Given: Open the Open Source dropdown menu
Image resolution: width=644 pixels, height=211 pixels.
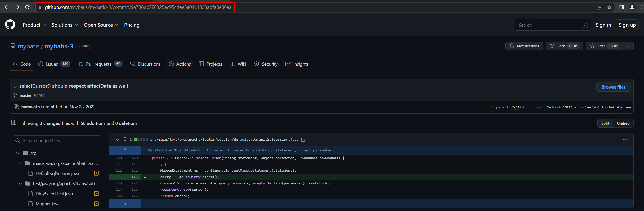Looking at the screenshot, I should point(101,25).
